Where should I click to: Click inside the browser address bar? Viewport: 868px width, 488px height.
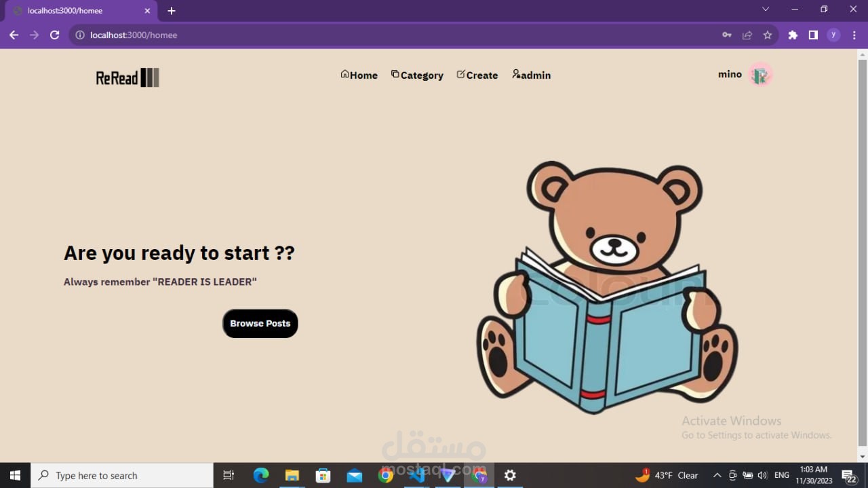[x=271, y=35]
